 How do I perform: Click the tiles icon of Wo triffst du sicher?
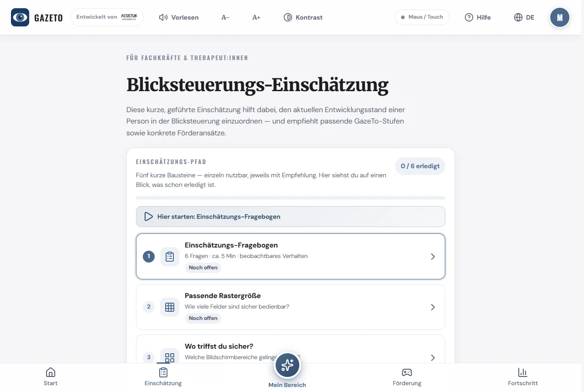[170, 356]
